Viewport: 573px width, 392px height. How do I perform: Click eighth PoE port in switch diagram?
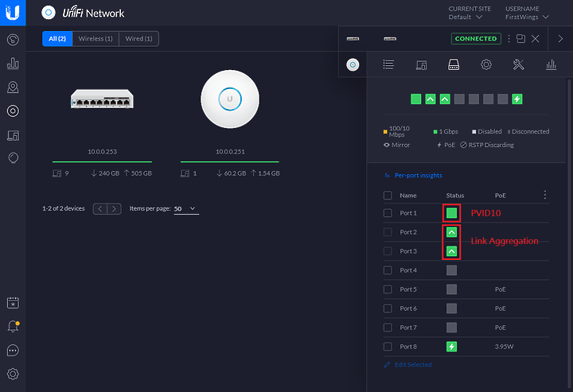517,99
